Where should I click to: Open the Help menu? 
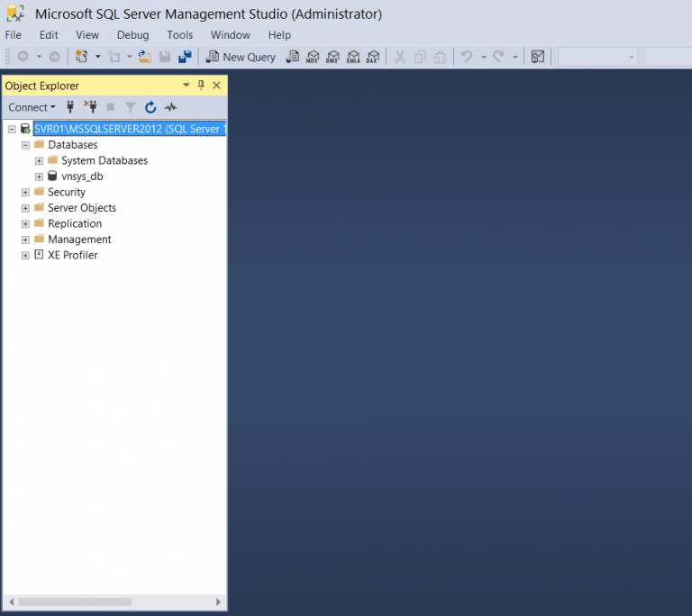pos(279,35)
